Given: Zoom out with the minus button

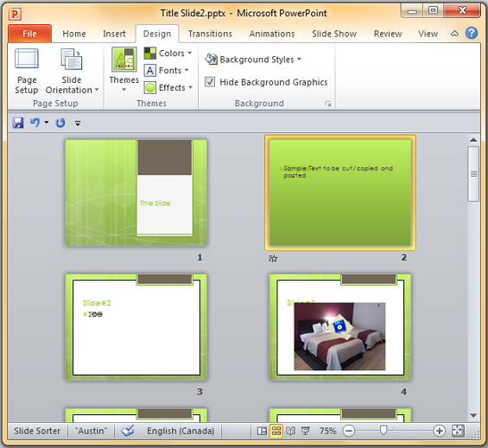Looking at the screenshot, I should 349,431.
